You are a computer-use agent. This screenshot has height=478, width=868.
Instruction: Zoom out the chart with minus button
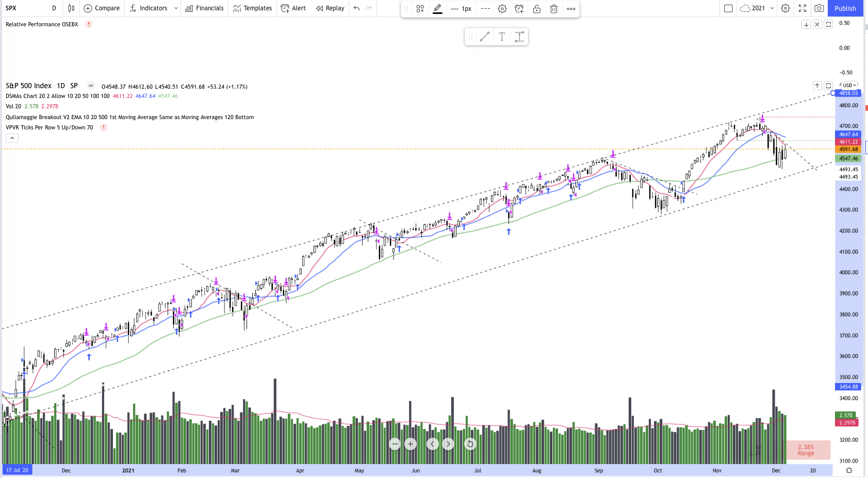click(x=395, y=443)
